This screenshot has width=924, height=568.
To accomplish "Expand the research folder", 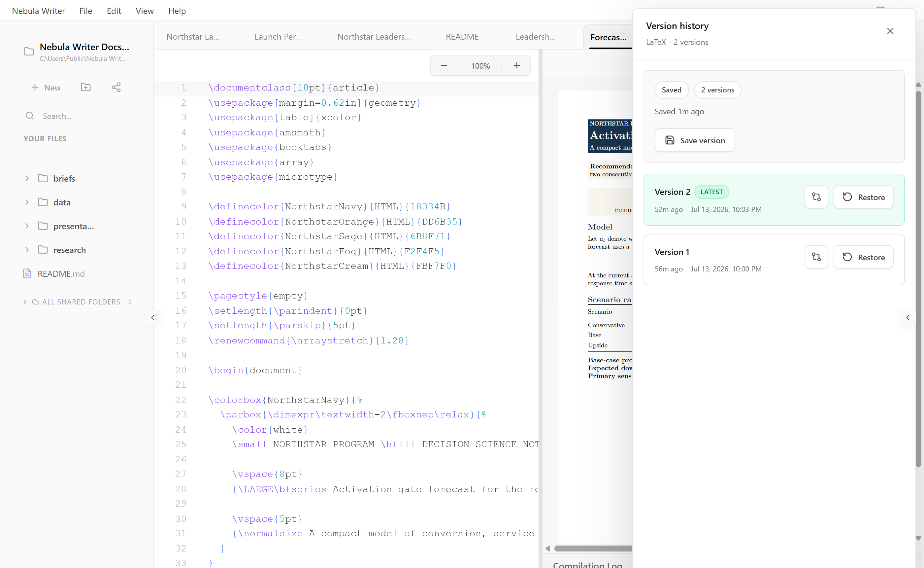I will tap(27, 250).
